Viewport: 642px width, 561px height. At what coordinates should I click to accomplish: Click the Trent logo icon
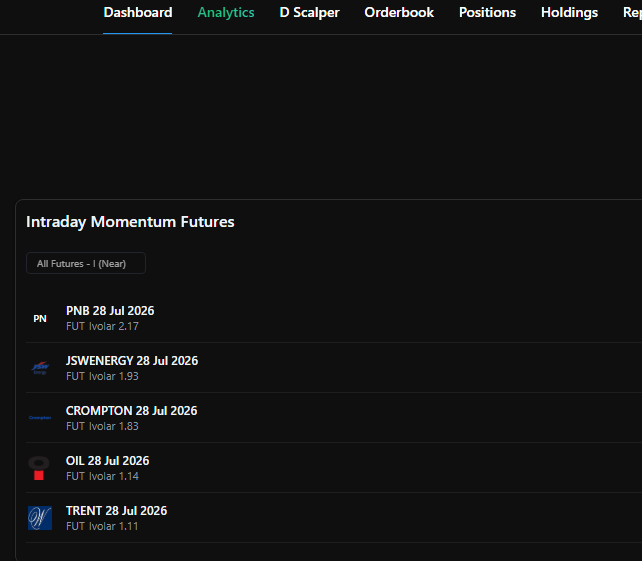coord(40,518)
